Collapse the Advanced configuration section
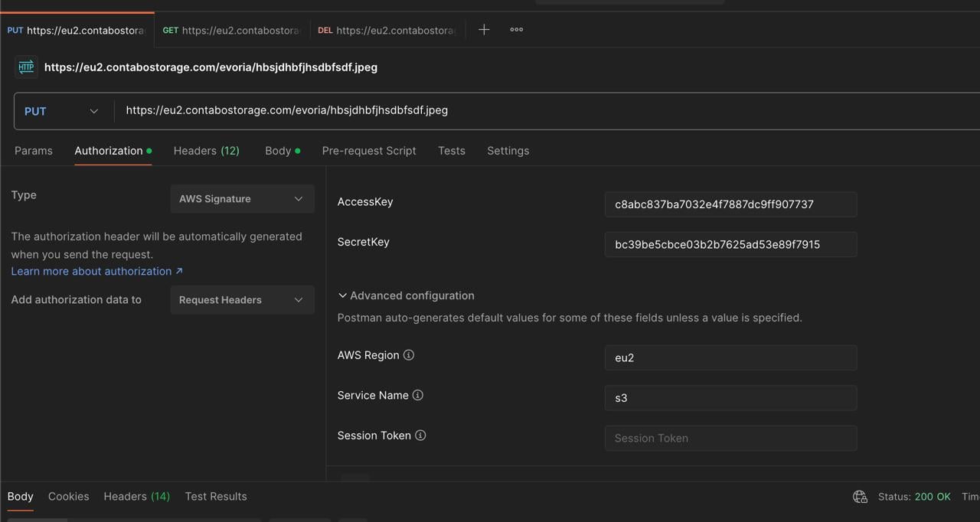 (x=406, y=295)
